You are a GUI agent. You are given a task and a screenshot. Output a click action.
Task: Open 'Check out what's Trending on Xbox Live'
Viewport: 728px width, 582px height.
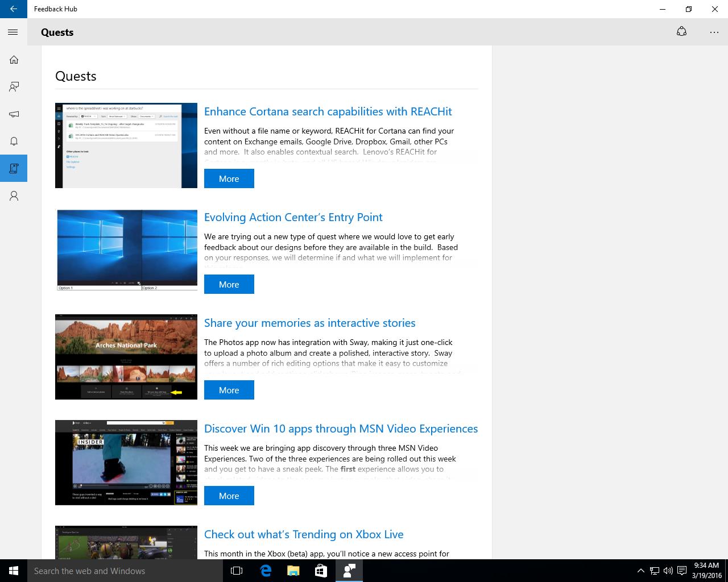click(x=304, y=534)
